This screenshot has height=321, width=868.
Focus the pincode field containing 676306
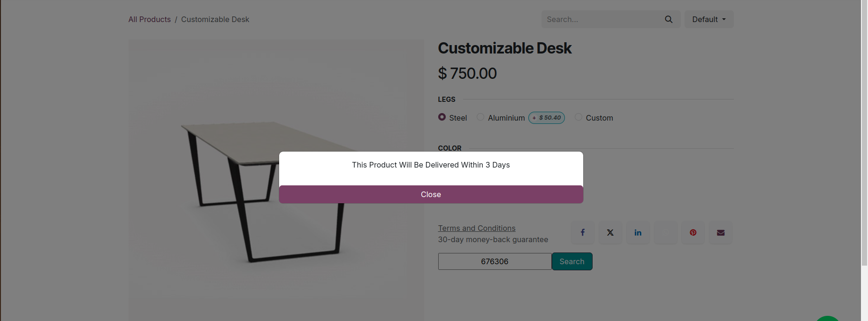[495, 261]
